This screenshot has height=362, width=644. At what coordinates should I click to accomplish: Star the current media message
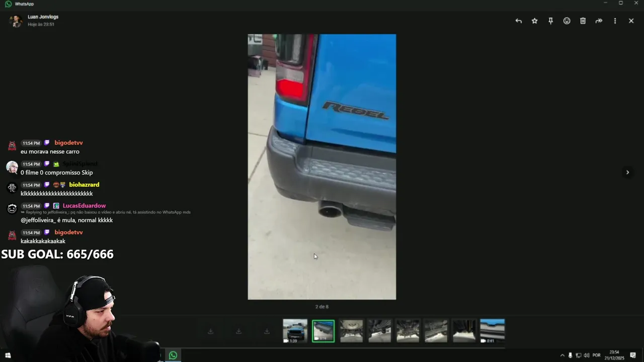[x=535, y=21]
